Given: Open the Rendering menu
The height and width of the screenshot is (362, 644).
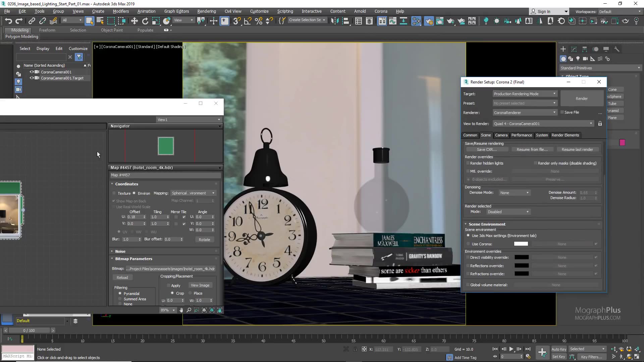Looking at the screenshot, I should pyautogui.click(x=206, y=11).
